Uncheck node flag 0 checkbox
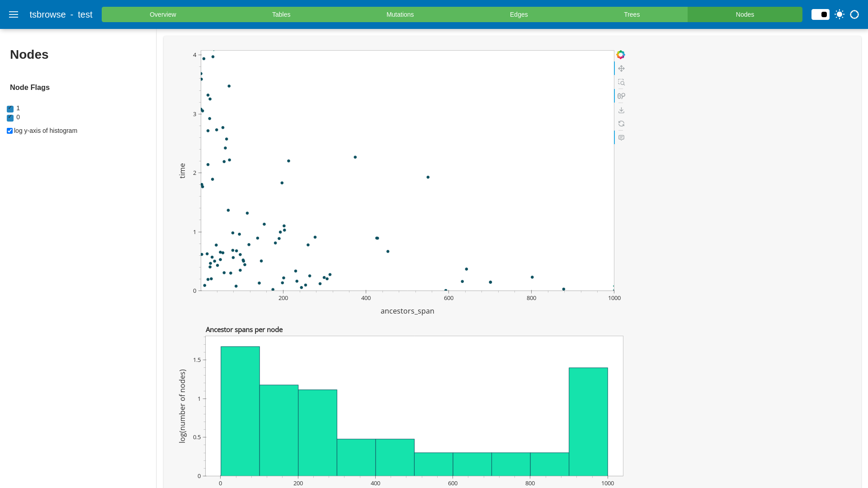The height and width of the screenshot is (488, 868). pos(10,118)
